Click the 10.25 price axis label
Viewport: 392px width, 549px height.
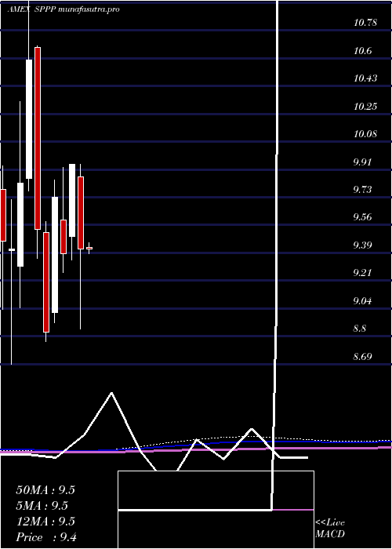[x=365, y=107]
